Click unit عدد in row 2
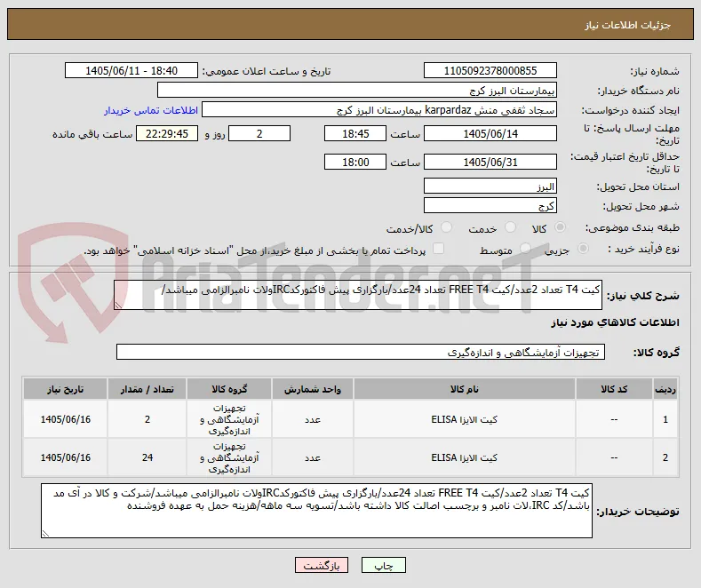This screenshot has height=588, width=701. coord(313,457)
